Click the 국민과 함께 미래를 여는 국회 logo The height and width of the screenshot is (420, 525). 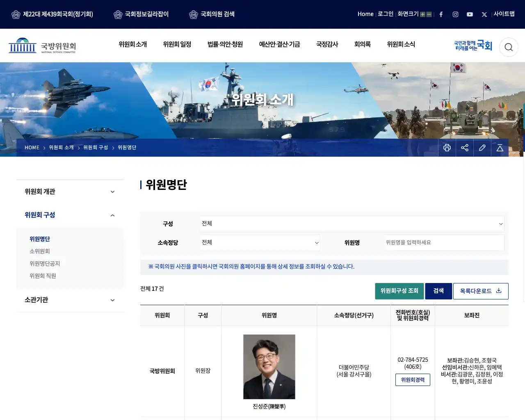(473, 46)
